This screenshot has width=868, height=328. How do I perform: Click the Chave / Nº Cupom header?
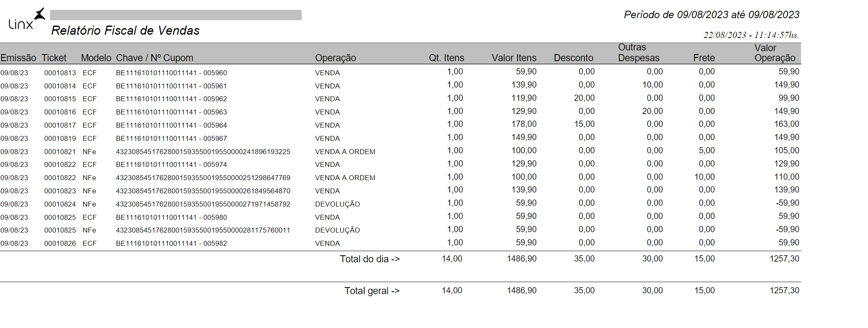[155, 58]
